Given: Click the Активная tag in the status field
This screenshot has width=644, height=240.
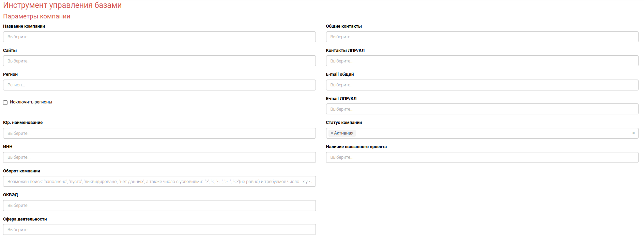Looking at the screenshot, I should (x=343, y=133).
